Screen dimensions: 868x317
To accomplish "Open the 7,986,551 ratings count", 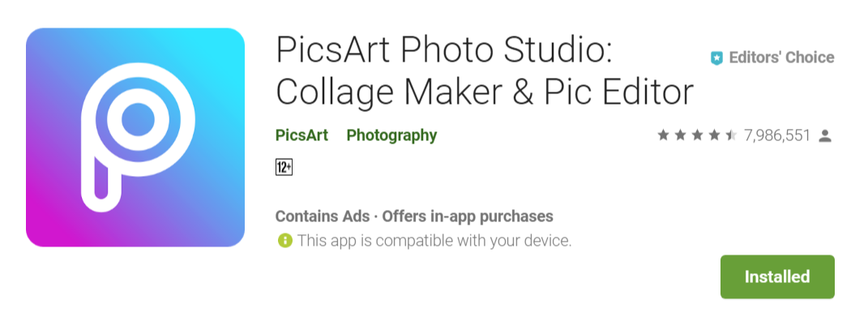I will coord(776,135).
